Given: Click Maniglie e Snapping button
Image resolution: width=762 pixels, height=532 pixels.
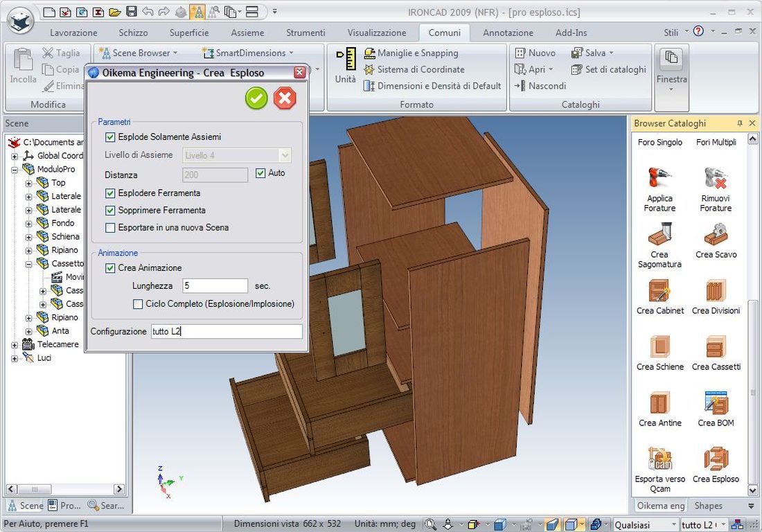Looking at the screenshot, I should point(417,53).
